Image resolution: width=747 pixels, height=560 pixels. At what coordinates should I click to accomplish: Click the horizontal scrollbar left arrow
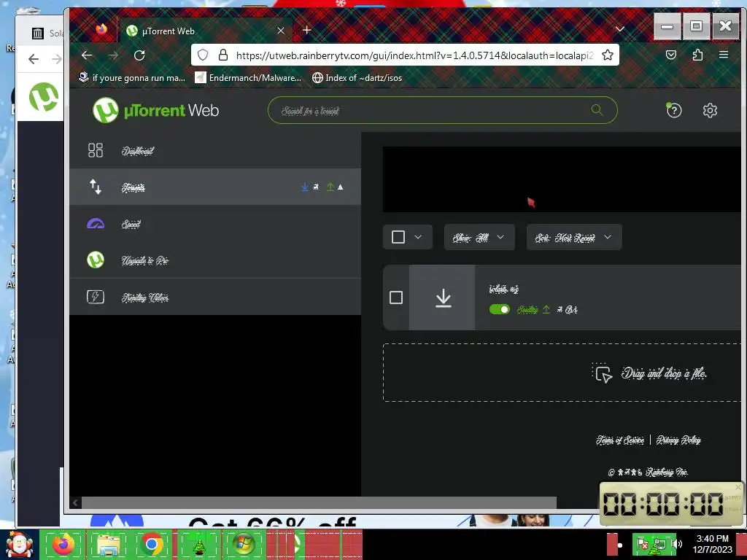[x=75, y=502]
